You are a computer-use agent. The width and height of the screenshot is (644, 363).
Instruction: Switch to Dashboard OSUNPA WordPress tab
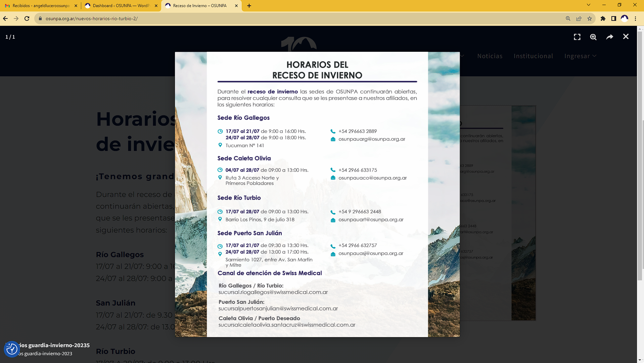121,6
